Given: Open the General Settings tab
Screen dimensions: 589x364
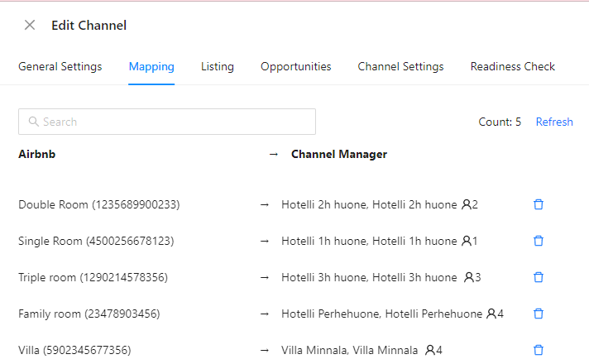Looking at the screenshot, I should [x=60, y=66].
